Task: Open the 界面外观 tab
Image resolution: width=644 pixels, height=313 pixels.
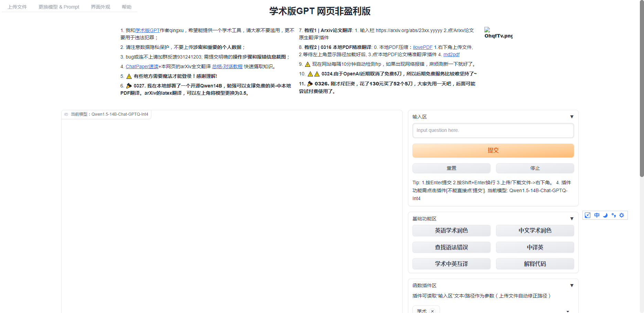Action: pyautogui.click(x=100, y=7)
